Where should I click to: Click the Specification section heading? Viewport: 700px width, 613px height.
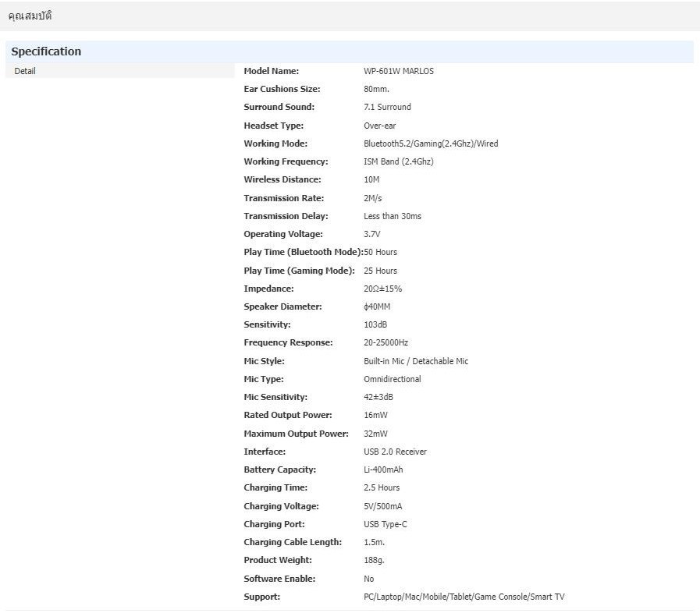(x=46, y=51)
